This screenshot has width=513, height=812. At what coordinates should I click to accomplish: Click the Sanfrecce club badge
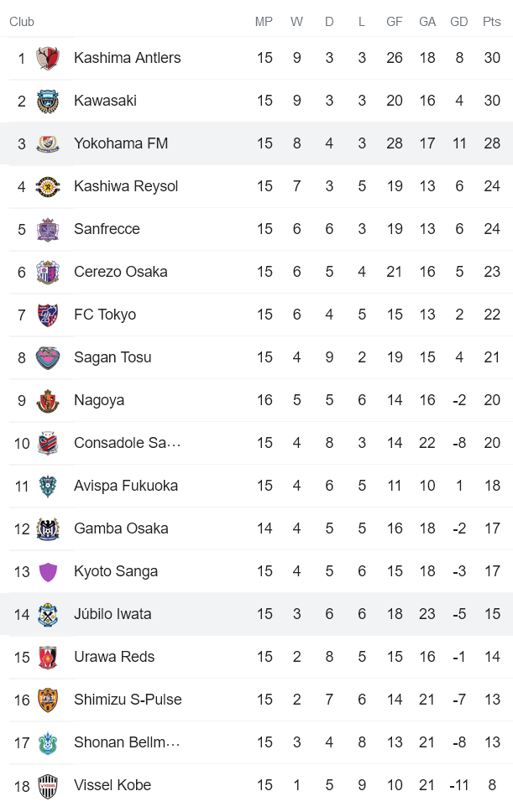coord(46,229)
